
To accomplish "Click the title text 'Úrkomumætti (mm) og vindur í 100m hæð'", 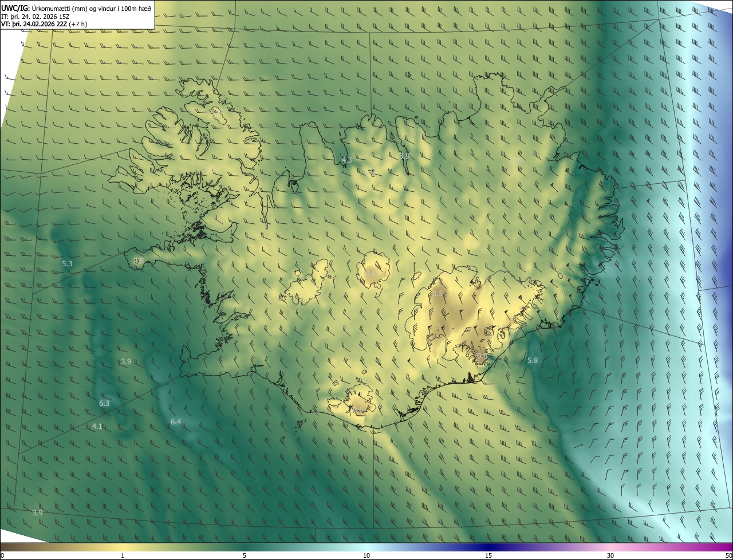I will pyautogui.click(x=91, y=7).
